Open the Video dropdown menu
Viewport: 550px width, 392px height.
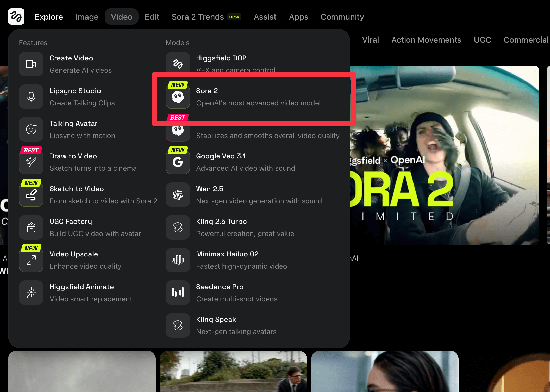pos(121,17)
